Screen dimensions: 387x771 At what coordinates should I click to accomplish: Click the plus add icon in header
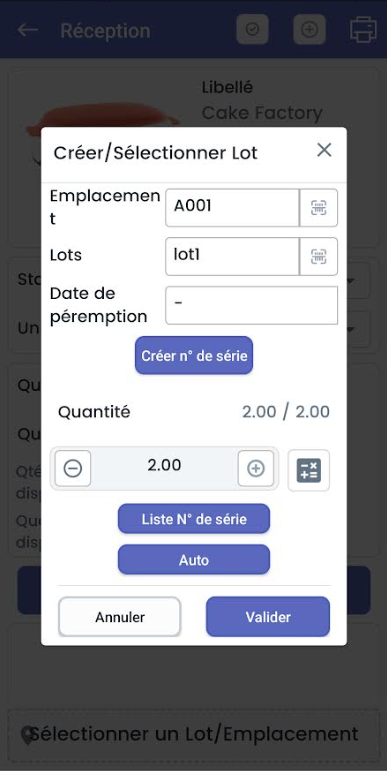coord(309,30)
